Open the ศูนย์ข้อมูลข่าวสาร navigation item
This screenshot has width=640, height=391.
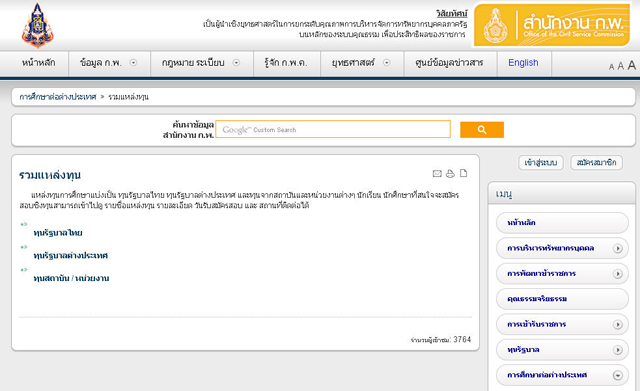point(449,63)
